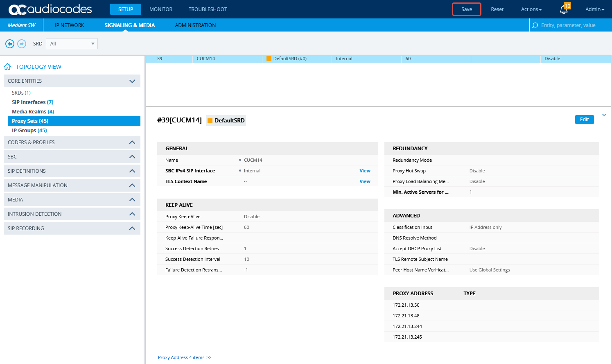Screen dimensions: 612x364
Task: Expand the SIP Definitions section
Action: 72,171
